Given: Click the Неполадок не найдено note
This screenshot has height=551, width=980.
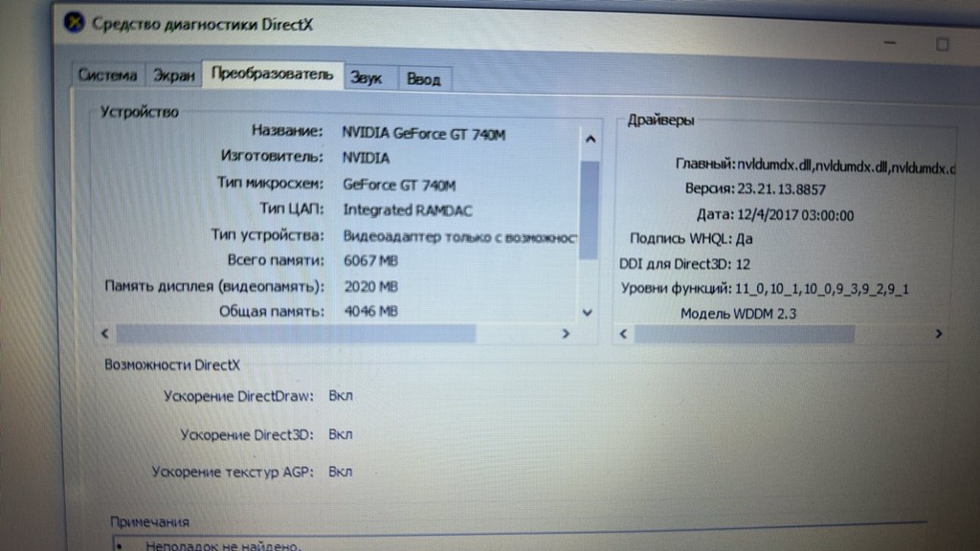Looking at the screenshot, I should click(223, 545).
